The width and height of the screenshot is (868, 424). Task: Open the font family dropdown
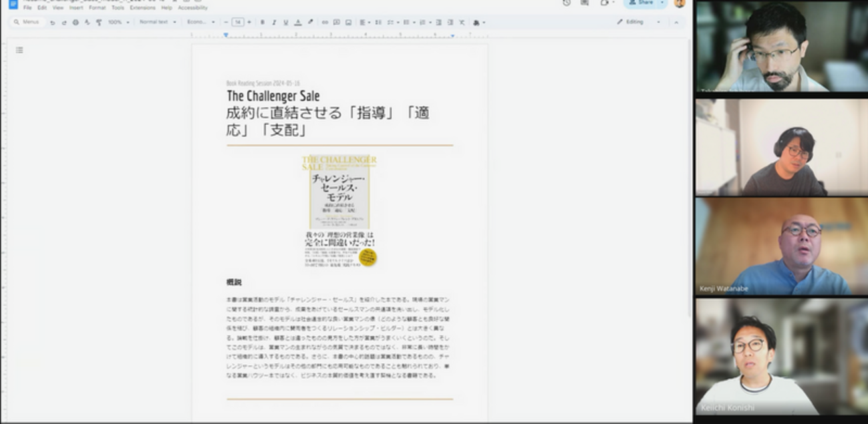point(201,22)
